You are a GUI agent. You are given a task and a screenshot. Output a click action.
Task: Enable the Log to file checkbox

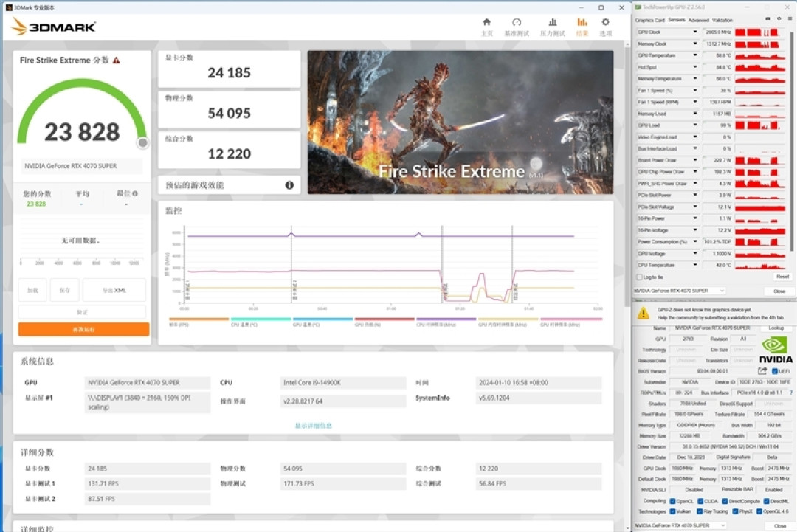click(x=639, y=277)
